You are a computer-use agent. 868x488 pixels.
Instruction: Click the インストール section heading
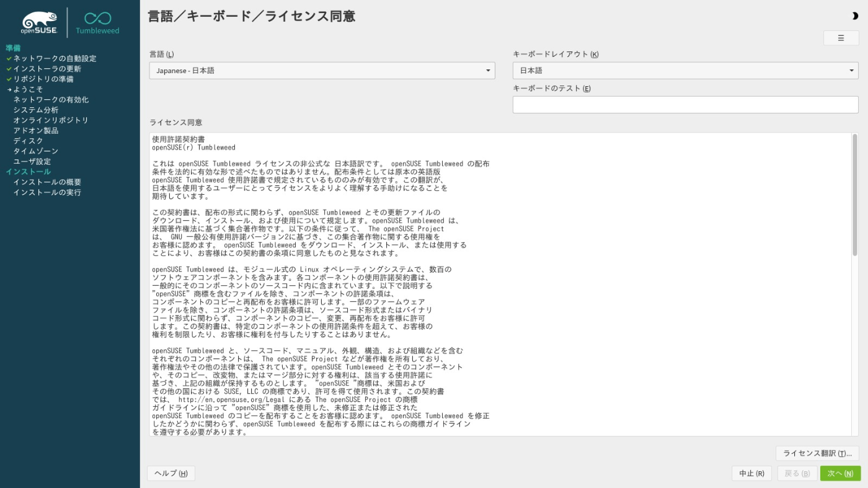[28, 172]
